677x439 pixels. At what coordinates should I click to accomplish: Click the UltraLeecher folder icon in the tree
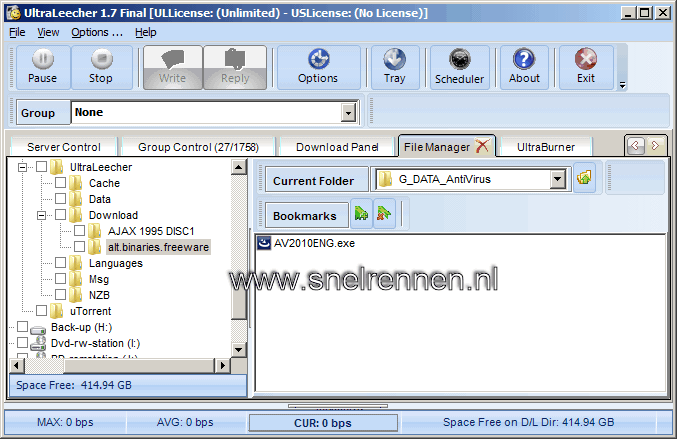pos(57,167)
